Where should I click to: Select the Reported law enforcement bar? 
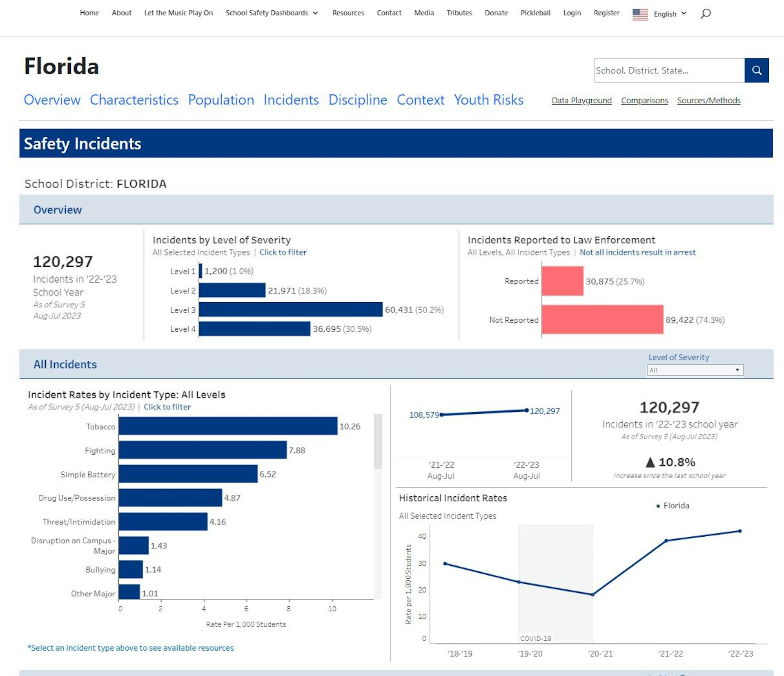click(x=562, y=281)
